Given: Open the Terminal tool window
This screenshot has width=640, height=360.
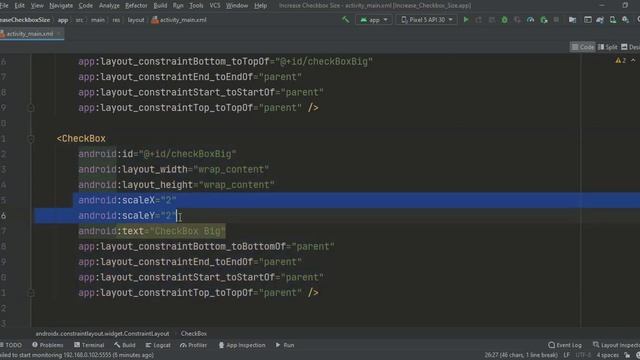Looking at the screenshot, I should [x=89, y=345].
